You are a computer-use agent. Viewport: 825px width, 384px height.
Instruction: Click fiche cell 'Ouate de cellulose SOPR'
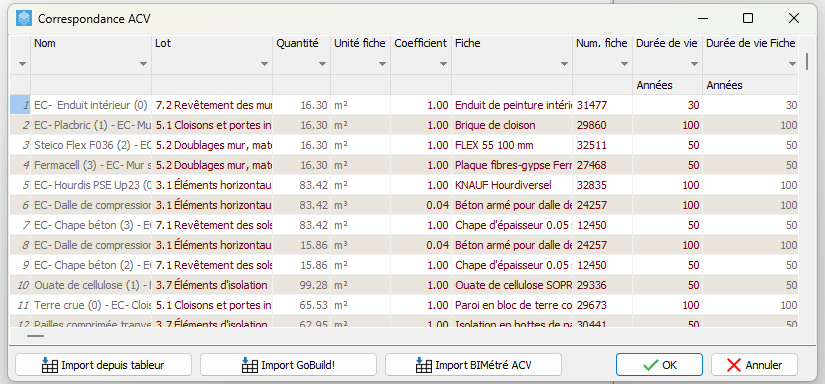click(x=512, y=285)
